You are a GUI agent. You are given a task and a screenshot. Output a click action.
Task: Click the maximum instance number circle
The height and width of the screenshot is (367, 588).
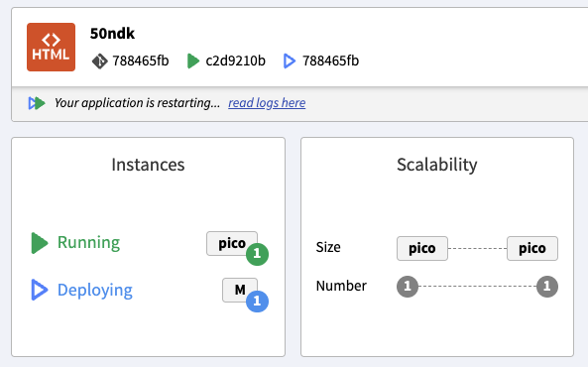[x=547, y=287]
